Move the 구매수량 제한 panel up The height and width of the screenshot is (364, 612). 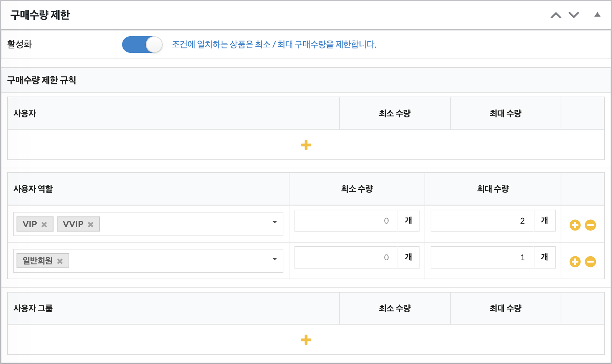click(556, 15)
